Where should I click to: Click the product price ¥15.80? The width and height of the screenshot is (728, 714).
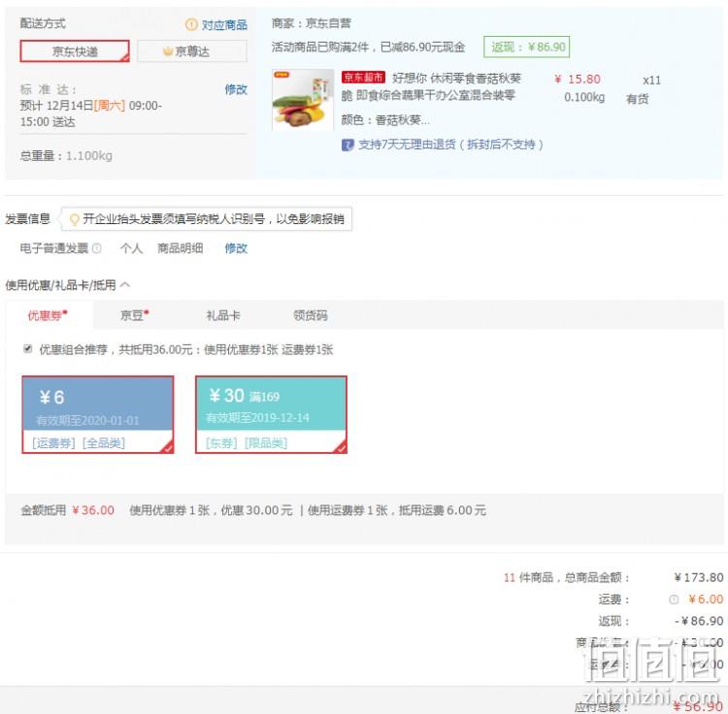[x=578, y=79]
